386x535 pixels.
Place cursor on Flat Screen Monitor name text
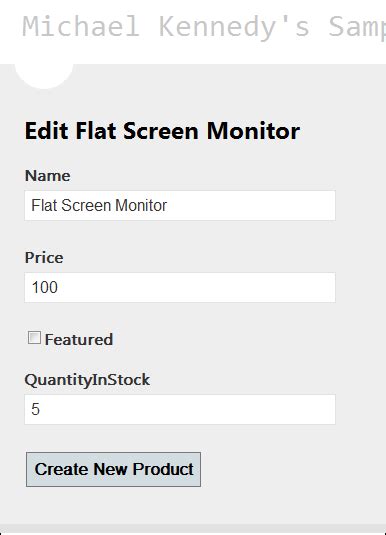99,205
